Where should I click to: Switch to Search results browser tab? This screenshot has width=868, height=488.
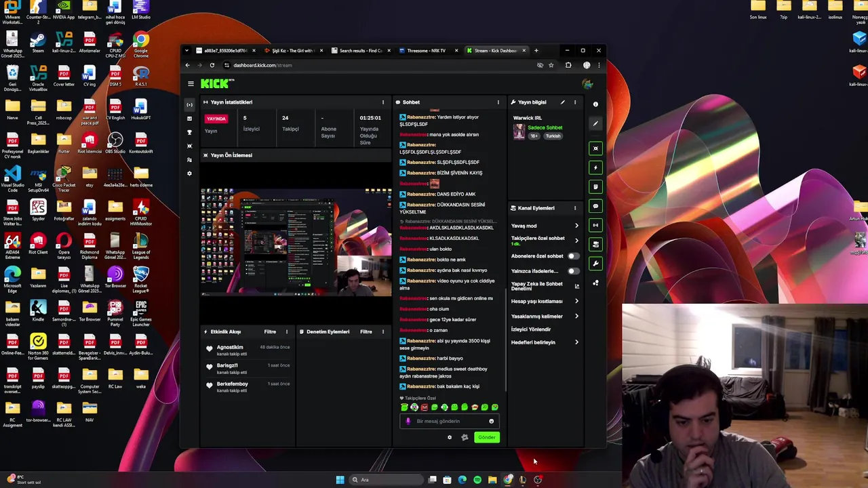(361, 50)
